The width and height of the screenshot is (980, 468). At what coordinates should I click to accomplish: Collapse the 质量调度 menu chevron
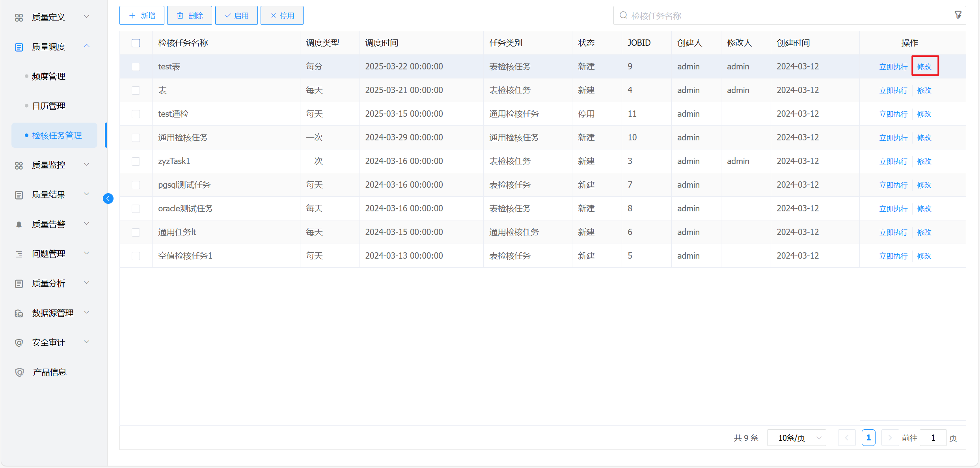(87, 46)
